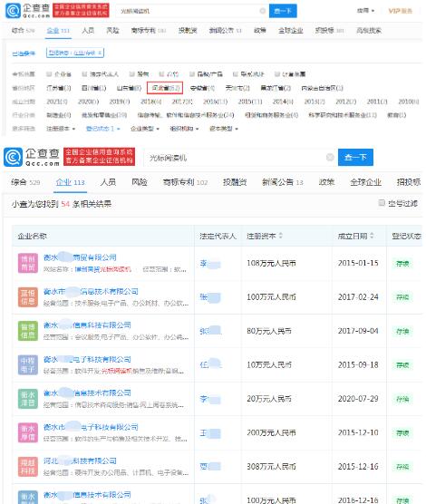Open legal representative 任 in the 10万元 row

point(210,364)
